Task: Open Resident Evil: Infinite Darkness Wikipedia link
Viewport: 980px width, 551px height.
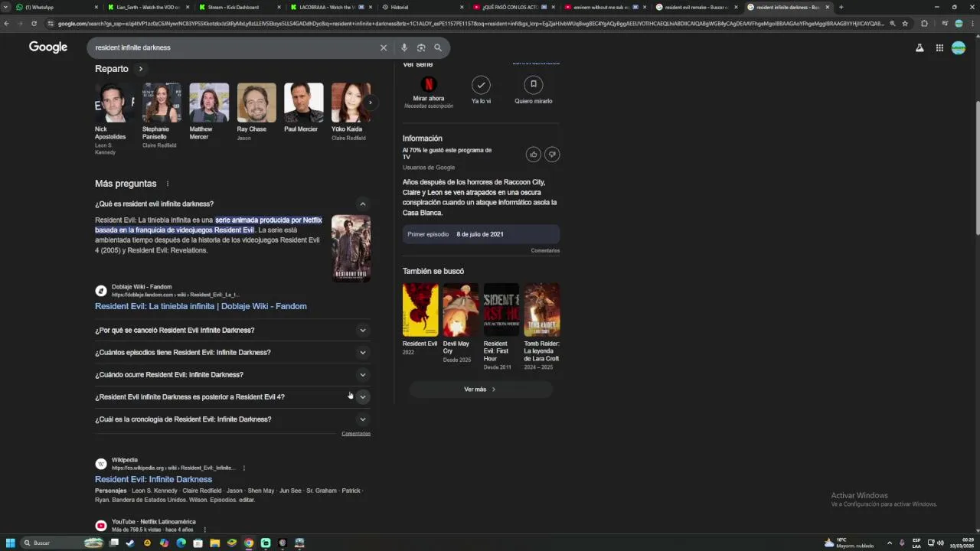Action: click(153, 479)
